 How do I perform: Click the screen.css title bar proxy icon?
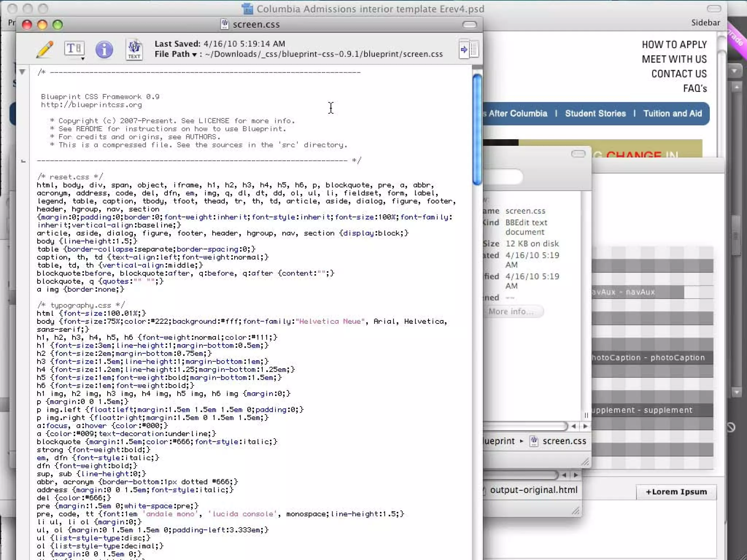click(225, 24)
